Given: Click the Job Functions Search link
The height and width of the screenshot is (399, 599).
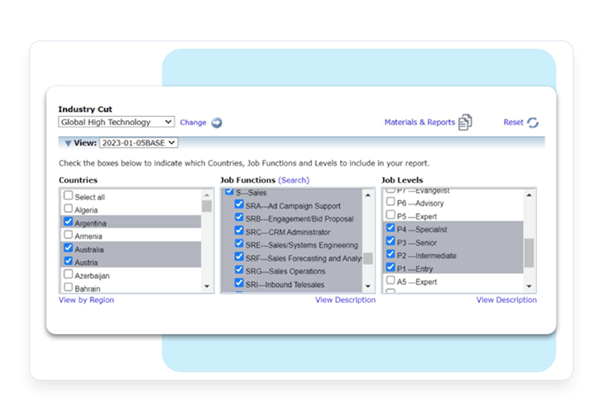Looking at the screenshot, I should [x=294, y=180].
